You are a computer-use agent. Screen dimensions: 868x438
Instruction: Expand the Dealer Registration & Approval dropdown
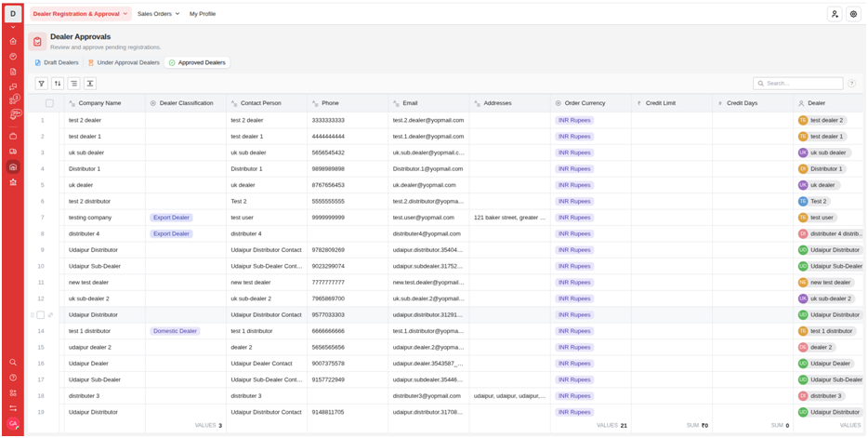pos(81,14)
